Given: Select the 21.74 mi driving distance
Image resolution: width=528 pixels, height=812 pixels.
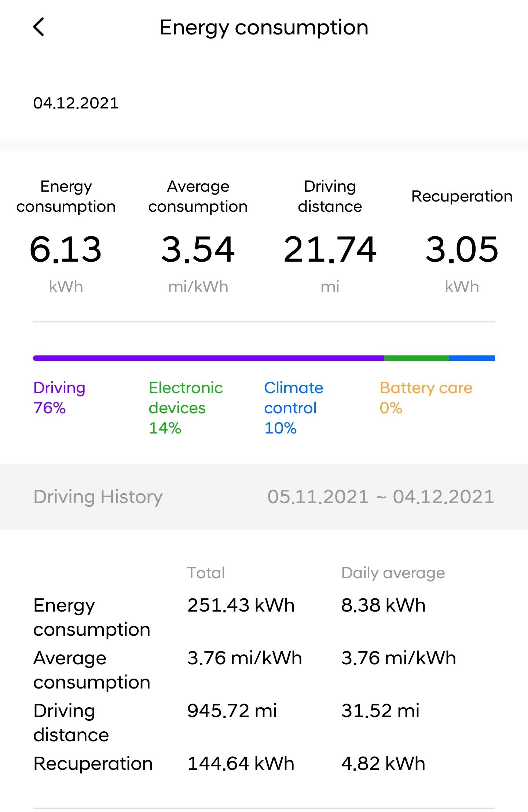Looking at the screenshot, I should 330,250.
